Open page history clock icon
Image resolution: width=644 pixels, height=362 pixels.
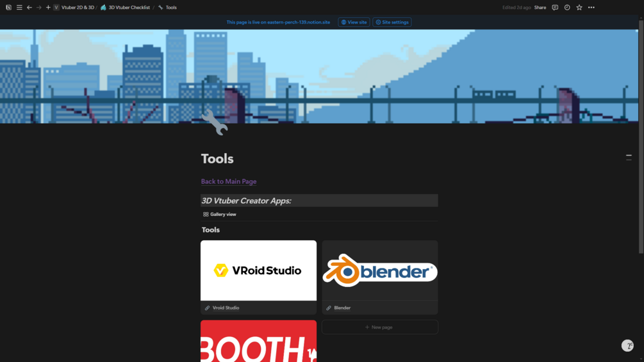tap(567, 8)
